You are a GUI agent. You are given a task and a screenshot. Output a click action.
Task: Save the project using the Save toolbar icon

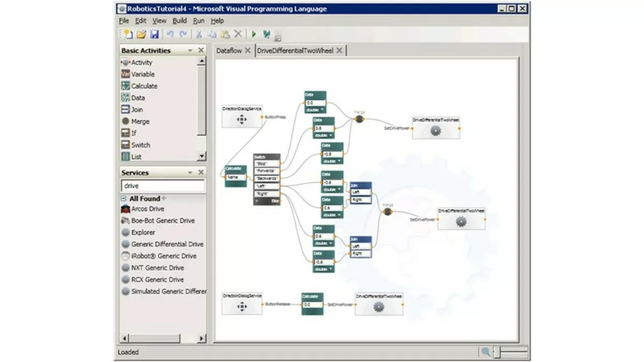156,34
